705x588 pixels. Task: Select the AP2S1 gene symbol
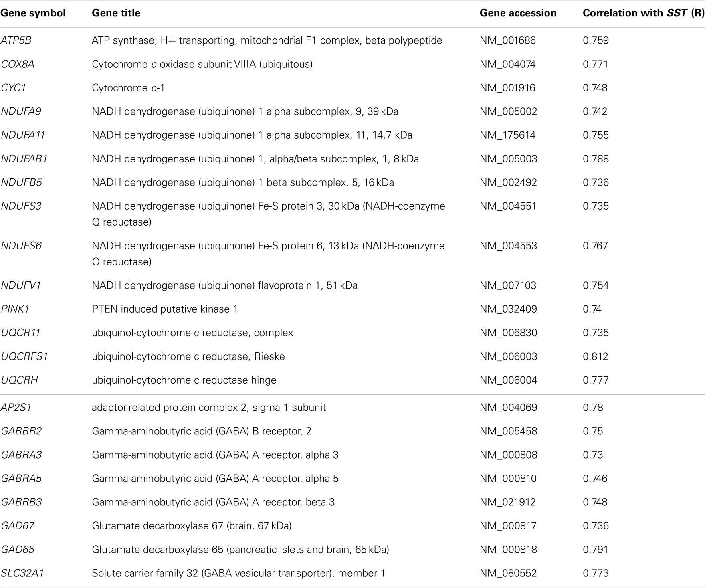pyautogui.click(x=16, y=408)
